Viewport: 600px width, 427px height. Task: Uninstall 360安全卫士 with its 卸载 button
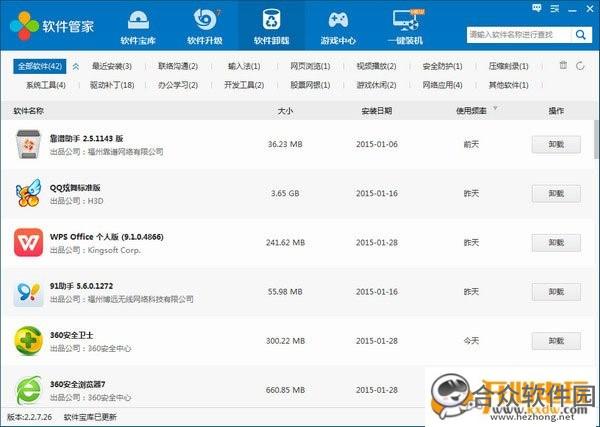tap(556, 341)
